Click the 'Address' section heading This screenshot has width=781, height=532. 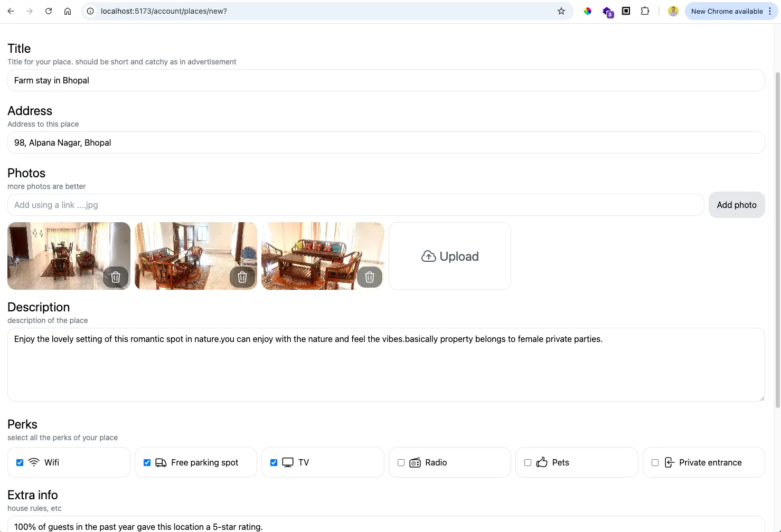(30, 111)
